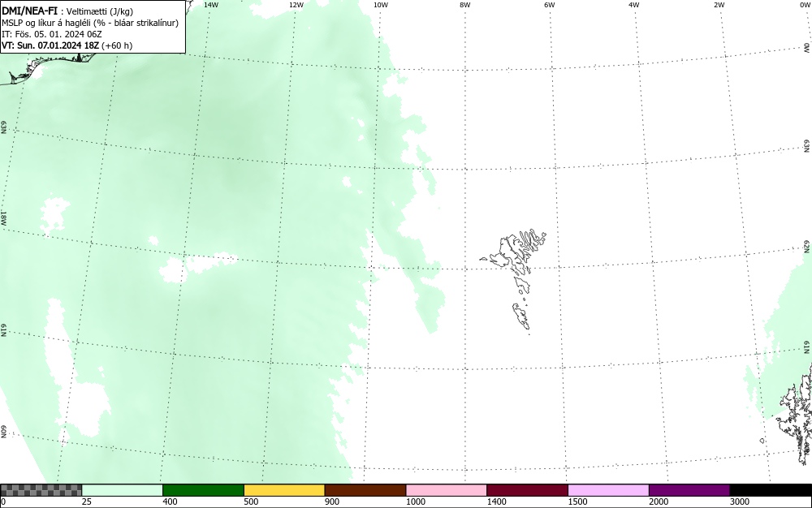Click the 8W longitude label
Viewport: 812px width, 508px height.
465,5
